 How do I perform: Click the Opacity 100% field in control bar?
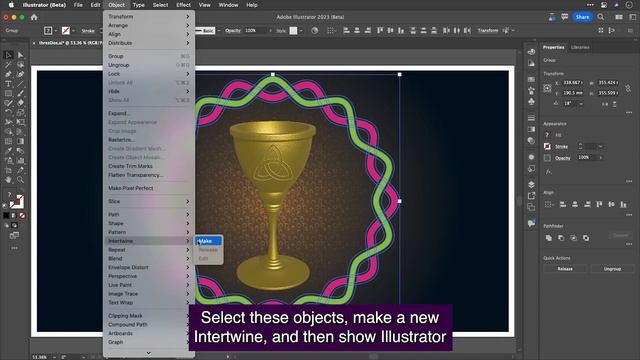pos(256,31)
